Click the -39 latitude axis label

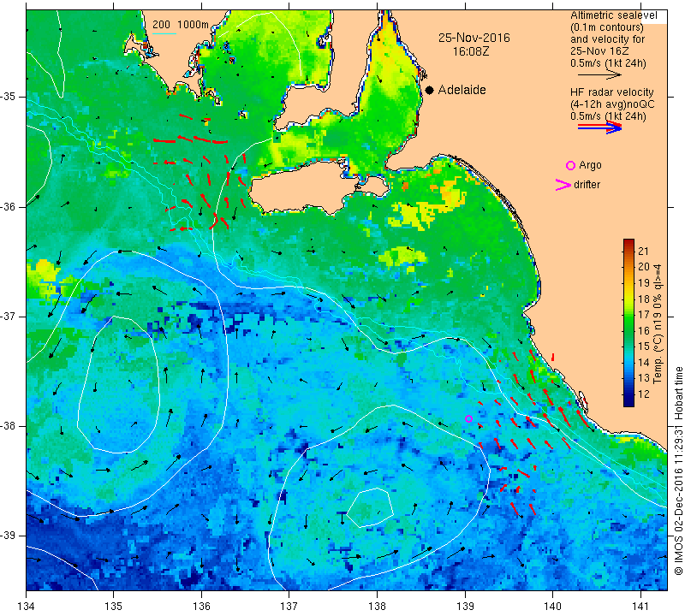pos(8,536)
